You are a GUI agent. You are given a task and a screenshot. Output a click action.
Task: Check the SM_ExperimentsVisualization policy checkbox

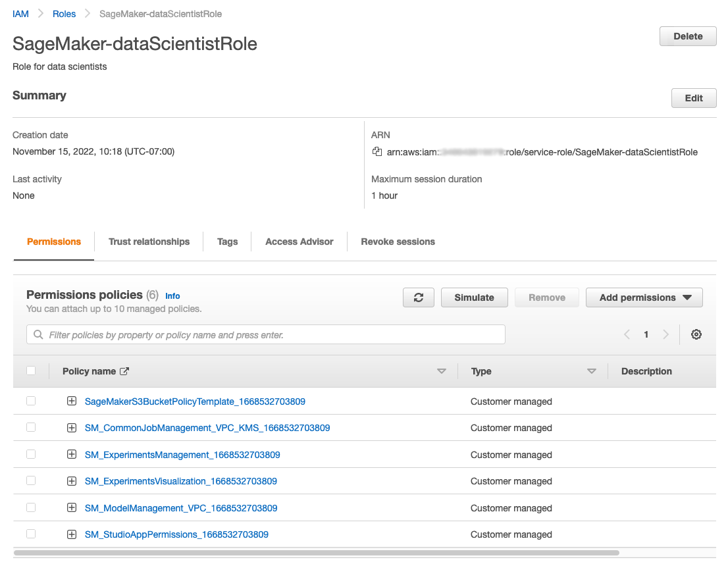point(31,480)
